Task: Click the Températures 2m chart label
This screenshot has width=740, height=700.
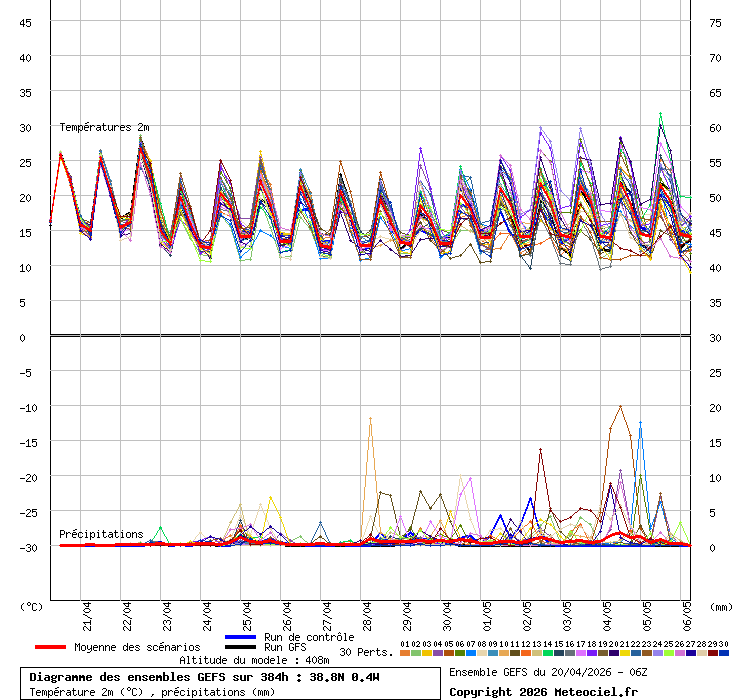Action: 104,127
